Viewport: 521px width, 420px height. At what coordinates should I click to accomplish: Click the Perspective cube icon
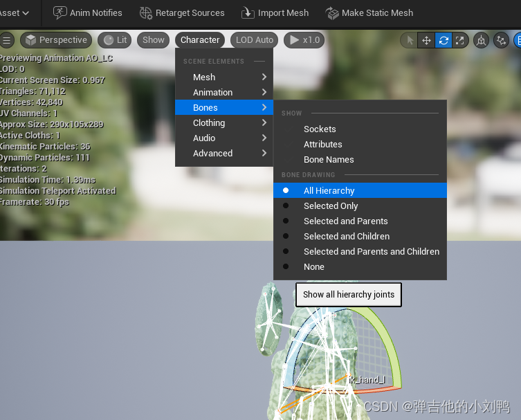pos(30,40)
